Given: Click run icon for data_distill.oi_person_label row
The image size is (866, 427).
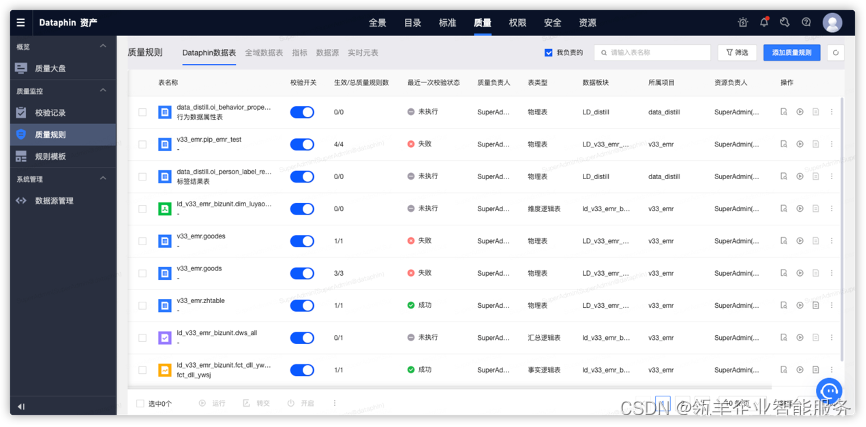Looking at the screenshot, I should click(x=800, y=176).
